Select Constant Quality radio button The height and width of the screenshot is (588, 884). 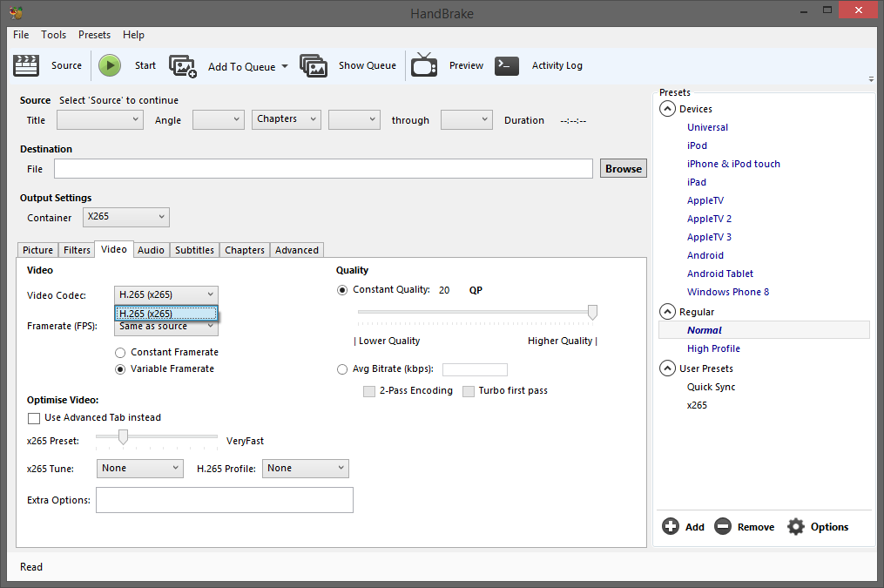[342, 290]
